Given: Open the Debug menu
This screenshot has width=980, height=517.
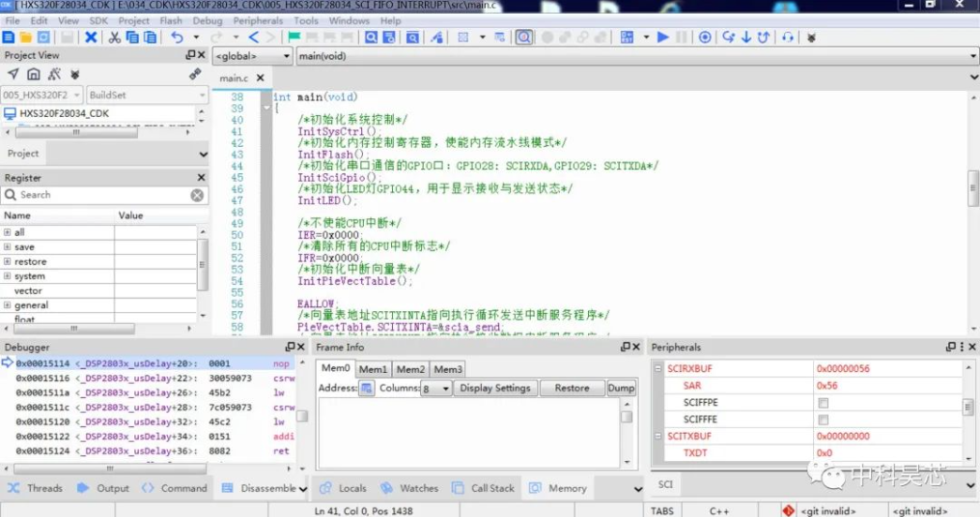Looking at the screenshot, I should pyautogui.click(x=208, y=20).
